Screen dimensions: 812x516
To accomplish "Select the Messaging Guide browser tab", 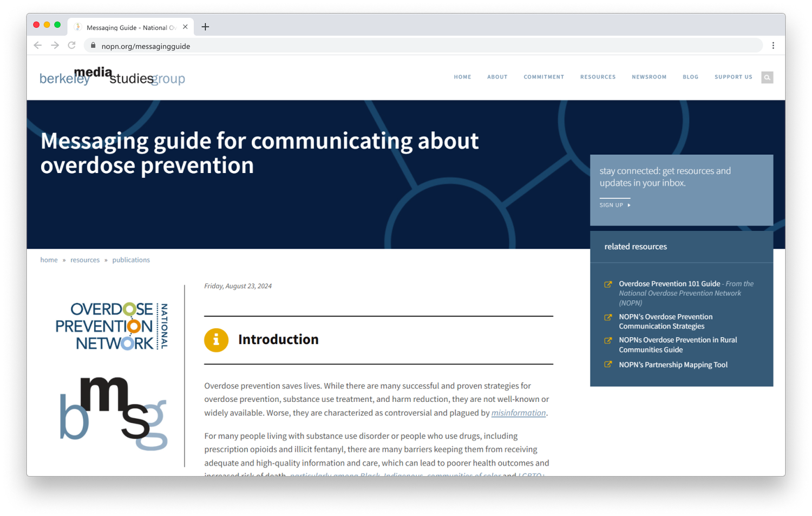I will tap(132, 27).
